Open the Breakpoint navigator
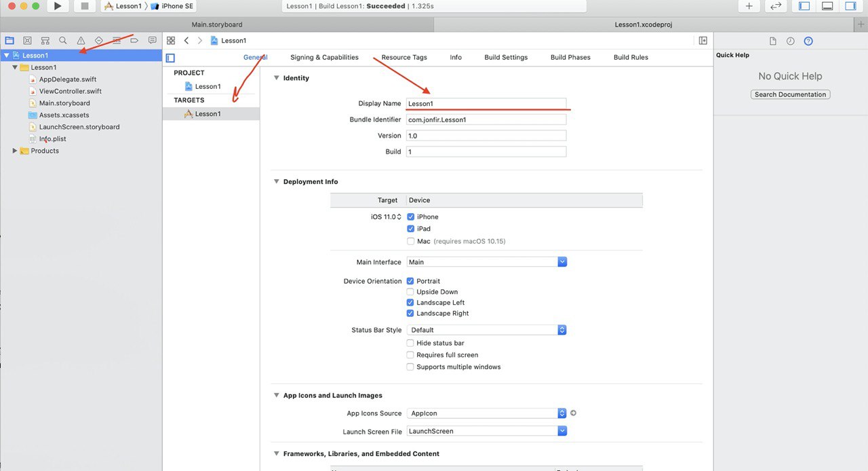Image resolution: width=868 pixels, height=471 pixels. tap(134, 41)
